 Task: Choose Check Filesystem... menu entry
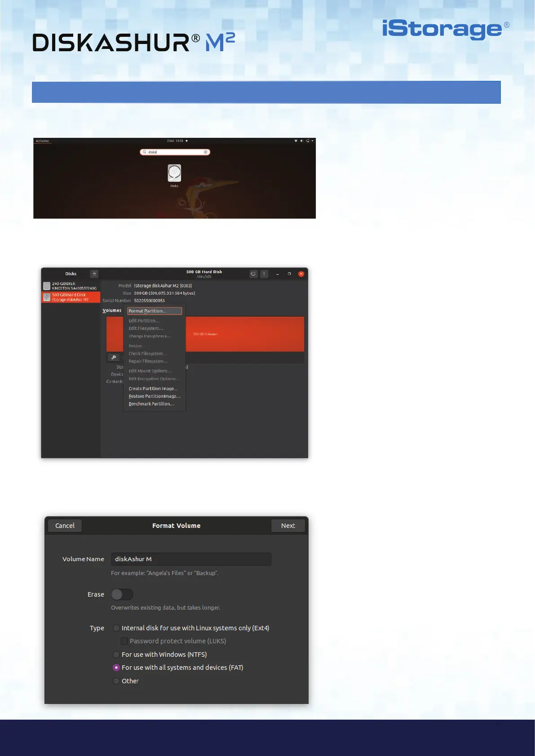[148, 354]
